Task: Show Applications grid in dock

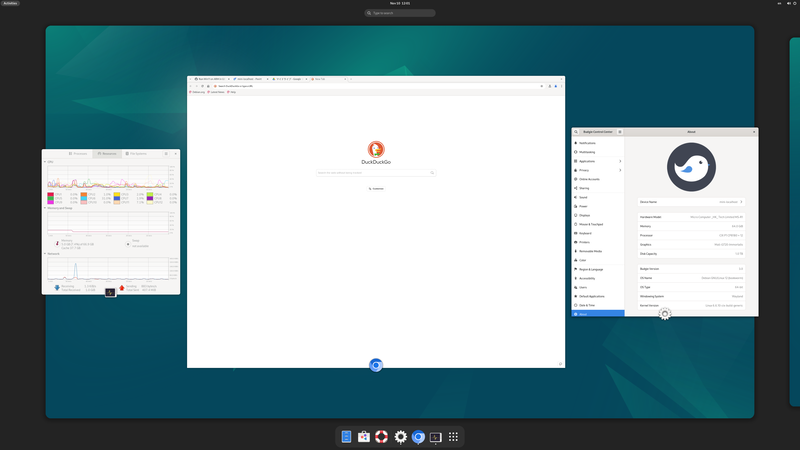Action: pos(453,437)
